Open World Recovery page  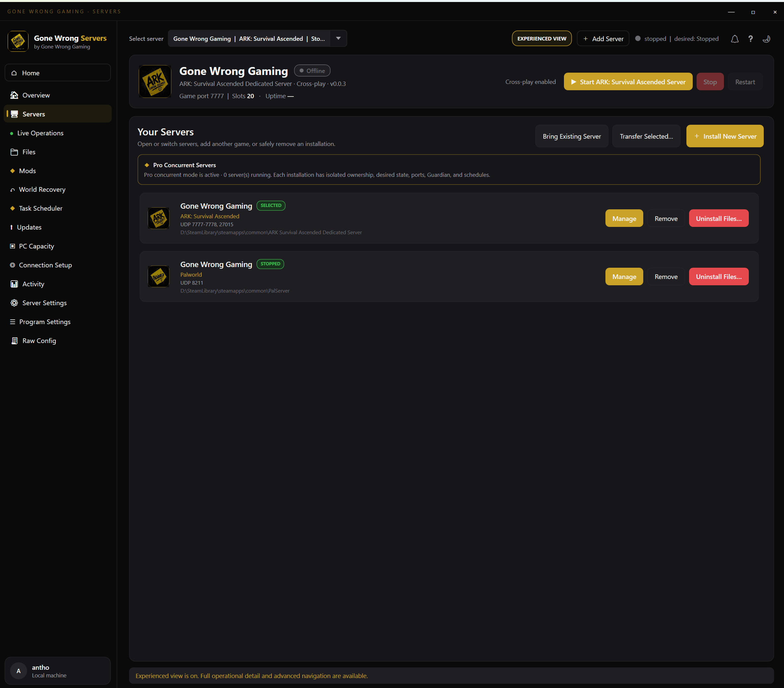pos(57,189)
